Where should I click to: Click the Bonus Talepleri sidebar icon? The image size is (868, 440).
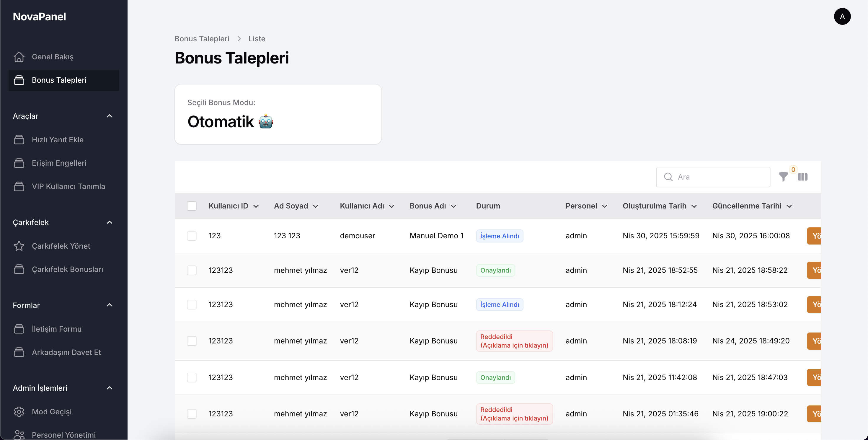19,80
